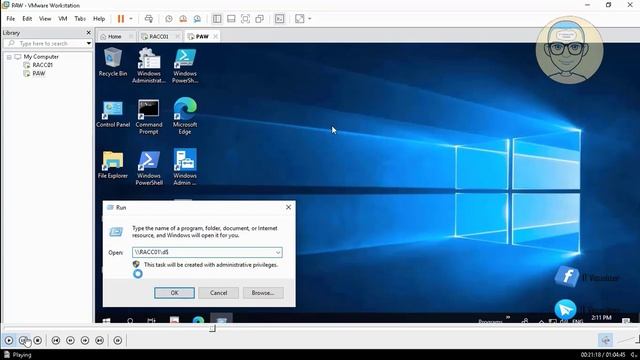
Task: Open the Help menu
Action: [99, 19]
